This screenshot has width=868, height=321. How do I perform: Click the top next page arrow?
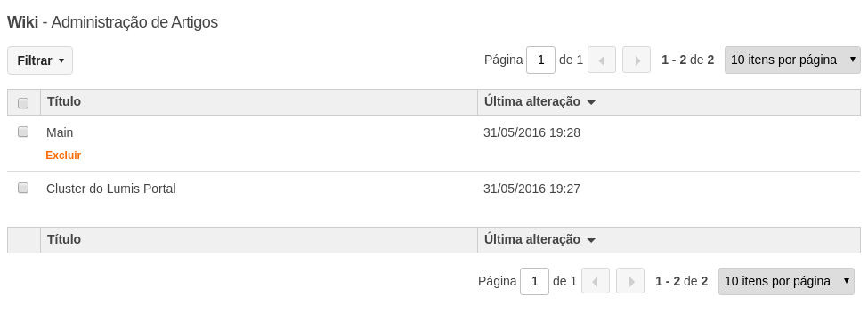[x=636, y=60]
